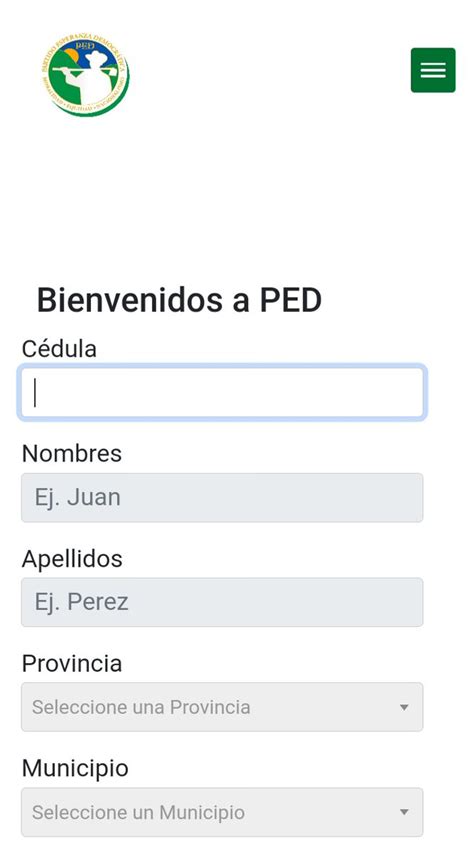Click the Seleccione una Provincia placeholder text
Screen dimensions: 474x852
[141, 707]
